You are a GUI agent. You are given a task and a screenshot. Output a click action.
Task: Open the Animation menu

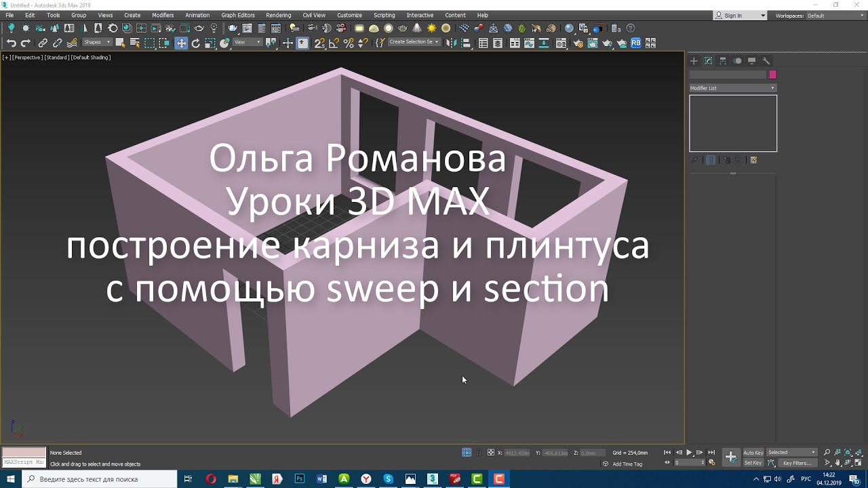pyautogui.click(x=197, y=15)
